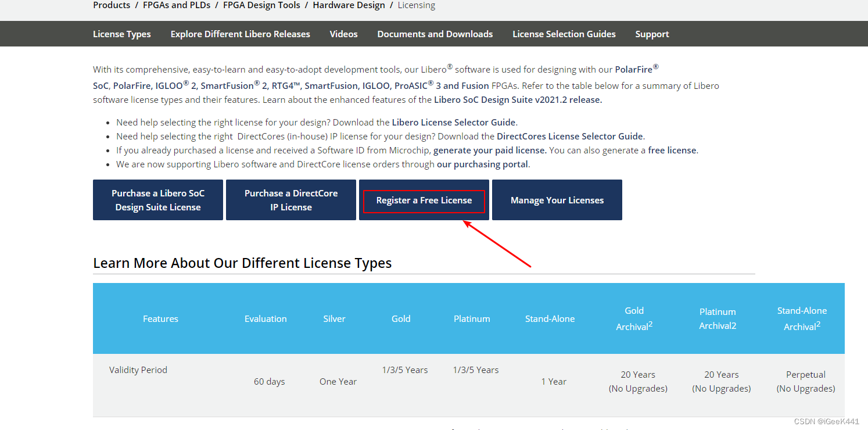Click the Licensing breadcrumb text

click(x=417, y=5)
